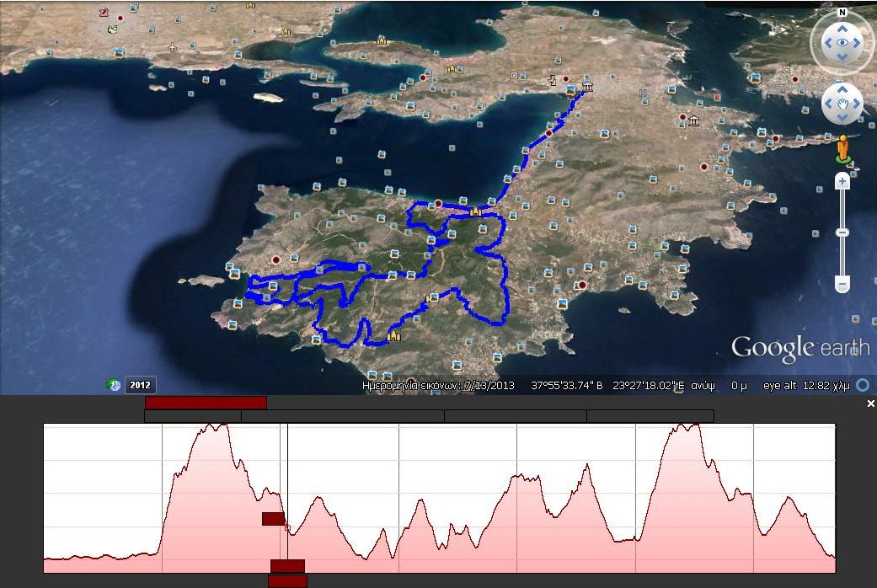The image size is (877, 588).
Task: Click the eye icon in look joystick
Action: pos(842,42)
